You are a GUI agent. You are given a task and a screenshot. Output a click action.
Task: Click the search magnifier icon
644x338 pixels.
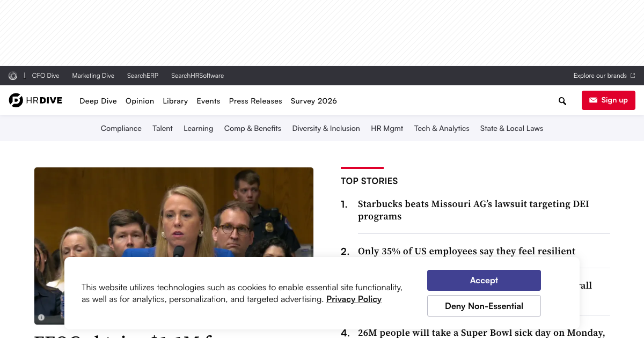562,101
